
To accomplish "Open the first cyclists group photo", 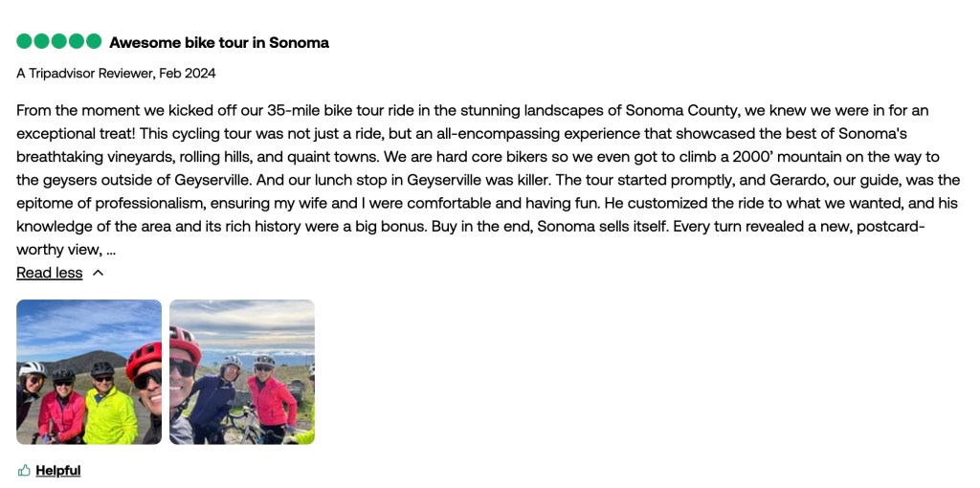I will pyautogui.click(x=89, y=372).
